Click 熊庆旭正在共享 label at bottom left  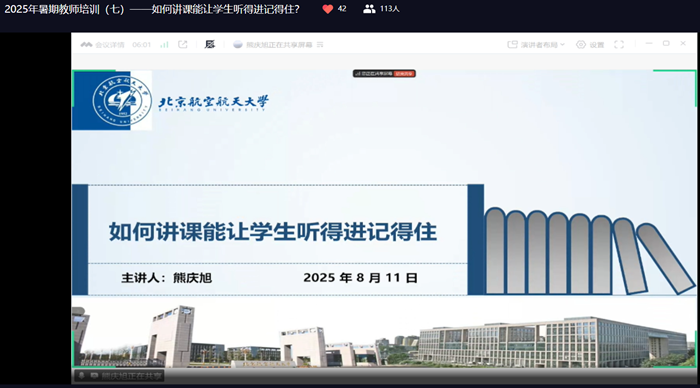131,376
